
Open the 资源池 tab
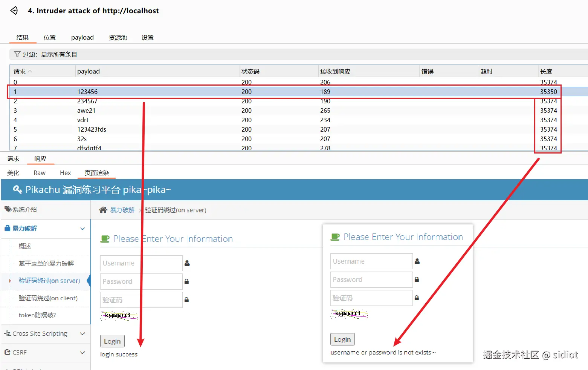[x=118, y=37]
